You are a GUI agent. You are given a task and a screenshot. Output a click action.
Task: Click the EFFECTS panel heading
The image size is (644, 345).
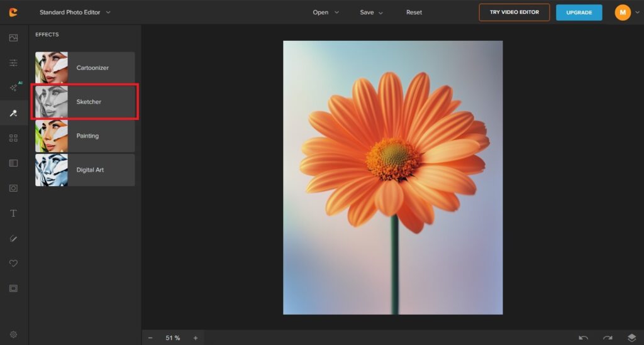(47, 35)
